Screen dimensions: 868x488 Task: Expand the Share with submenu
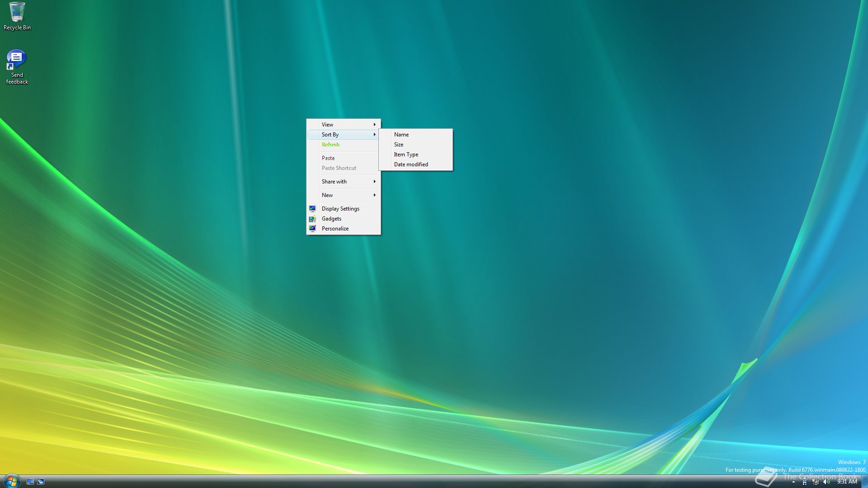pyautogui.click(x=344, y=181)
